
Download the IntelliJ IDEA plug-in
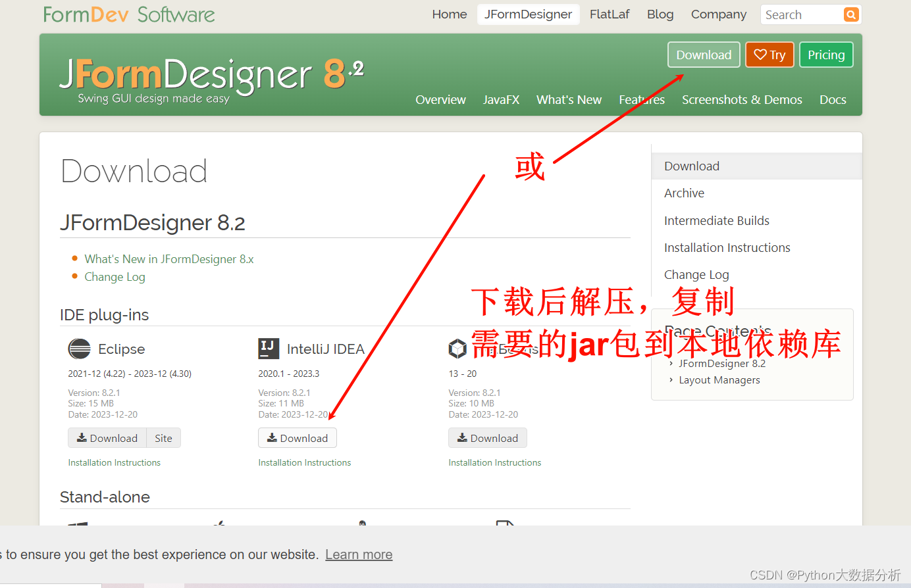point(298,438)
